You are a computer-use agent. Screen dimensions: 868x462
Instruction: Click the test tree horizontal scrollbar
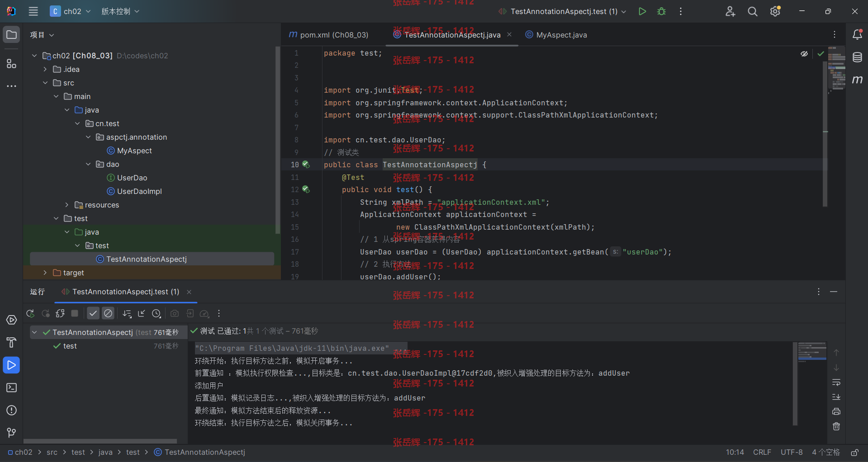100,441
